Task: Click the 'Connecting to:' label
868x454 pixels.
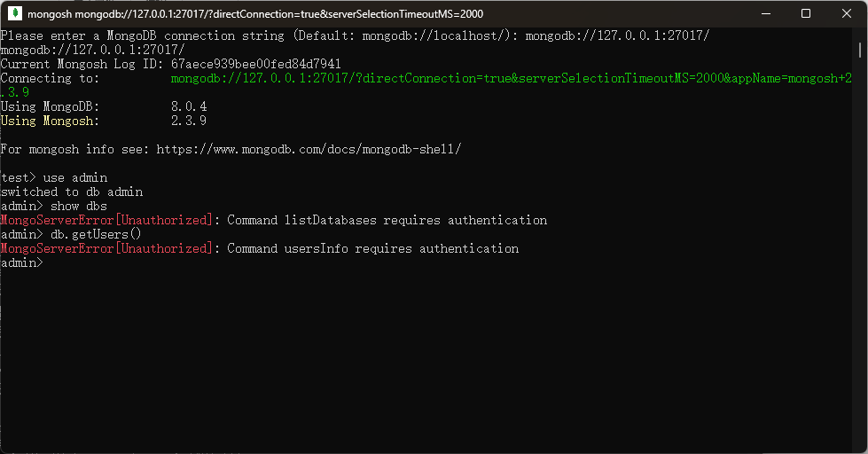Action: [50, 78]
